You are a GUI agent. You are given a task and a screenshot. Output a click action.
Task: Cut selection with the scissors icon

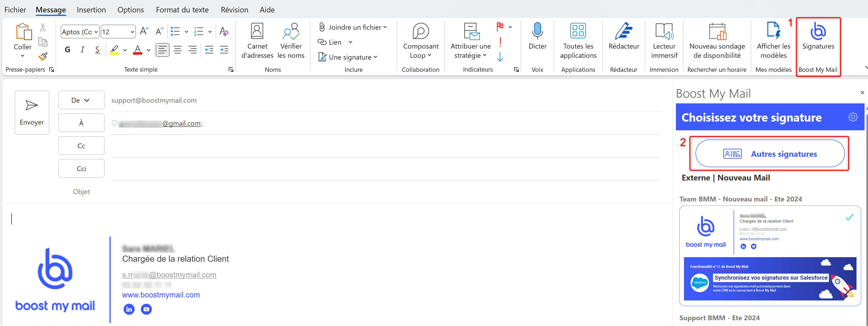pos(43,27)
